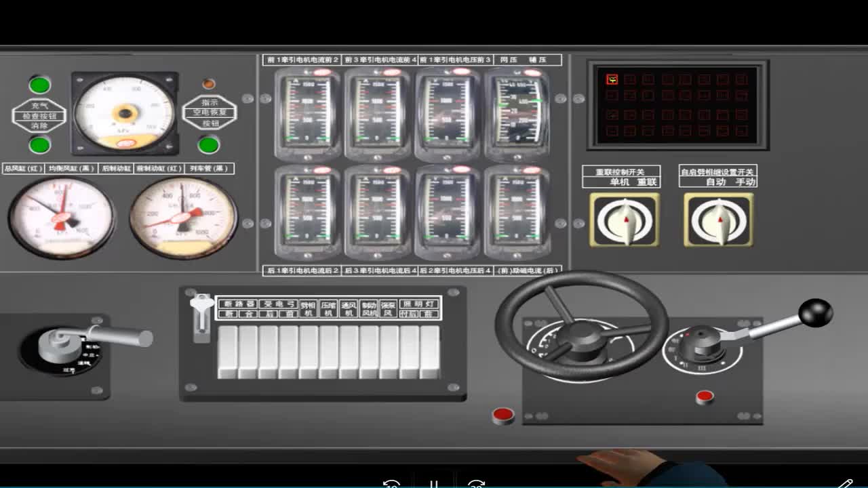Click the 前1牵引电机电流前2 ammeter
The height and width of the screenshot is (488, 868).
(308, 113)
